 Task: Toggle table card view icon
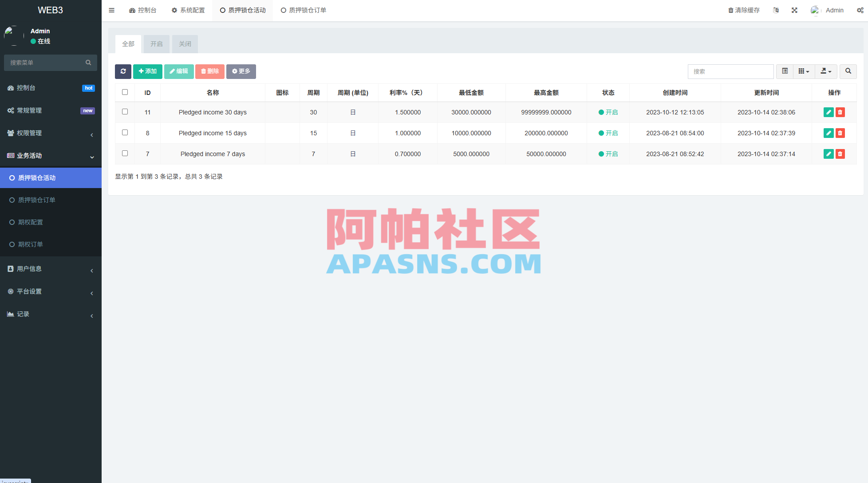785,71
